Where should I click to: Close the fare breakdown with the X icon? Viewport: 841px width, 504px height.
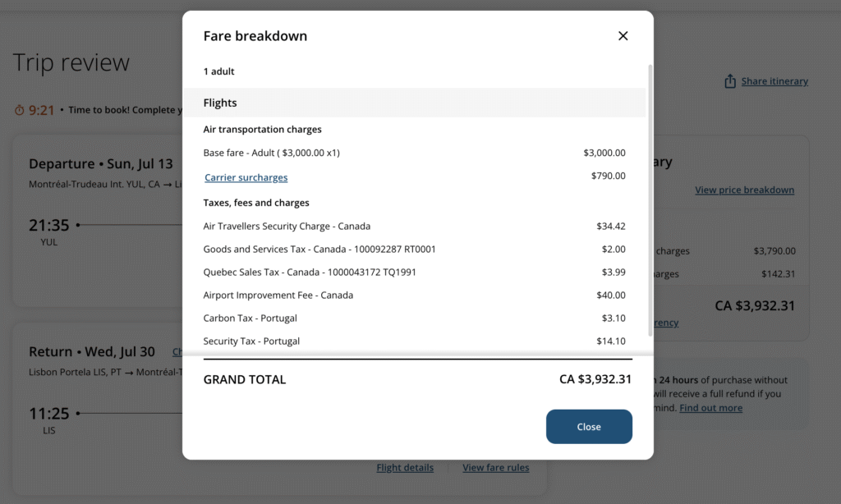[x=623, y=36]
